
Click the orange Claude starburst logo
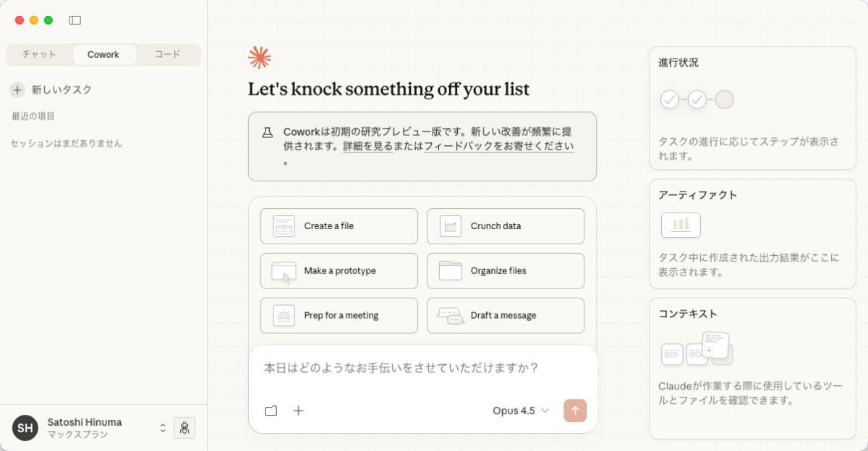coord(259,58)
